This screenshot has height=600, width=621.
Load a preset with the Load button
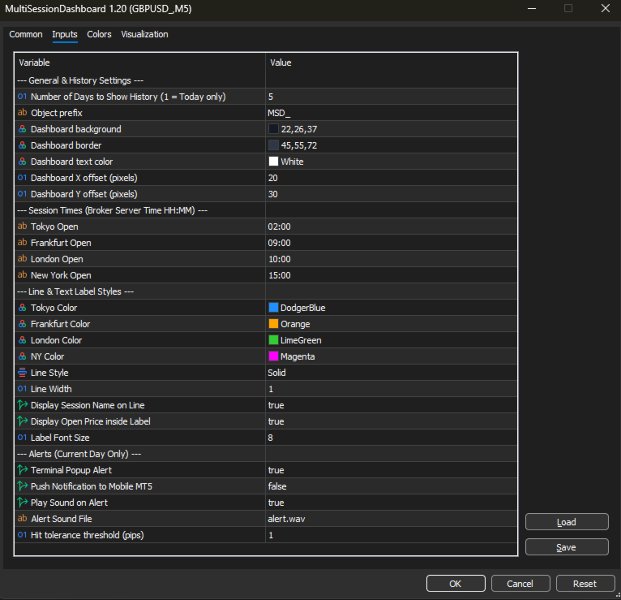click(x=566, y=522)
